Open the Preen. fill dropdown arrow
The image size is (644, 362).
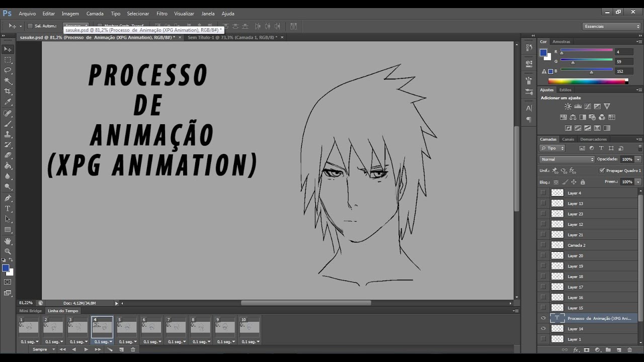(638, 182)
